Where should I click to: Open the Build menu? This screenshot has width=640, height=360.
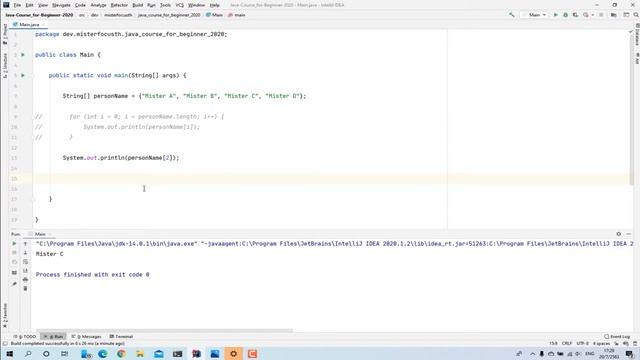pyautogui.click(x=138, y=5)
